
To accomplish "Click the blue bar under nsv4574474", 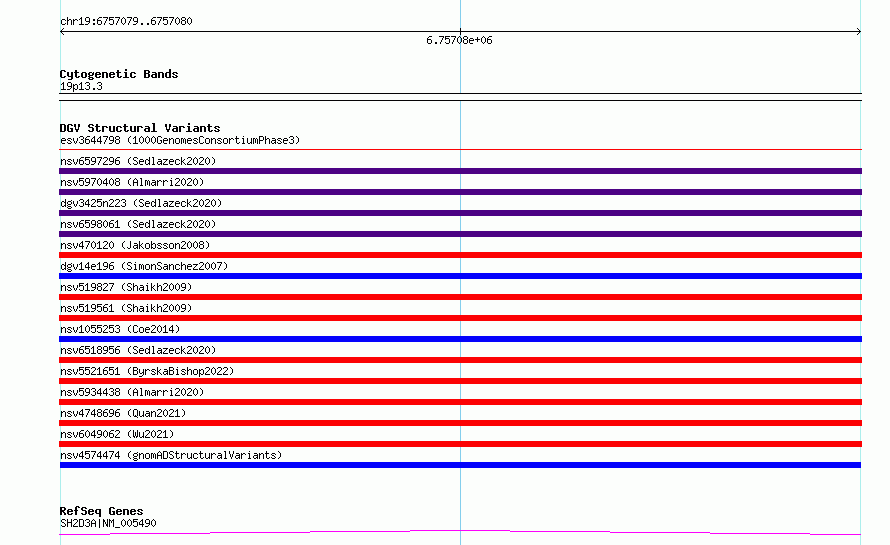I will click(x=460, y=465).
